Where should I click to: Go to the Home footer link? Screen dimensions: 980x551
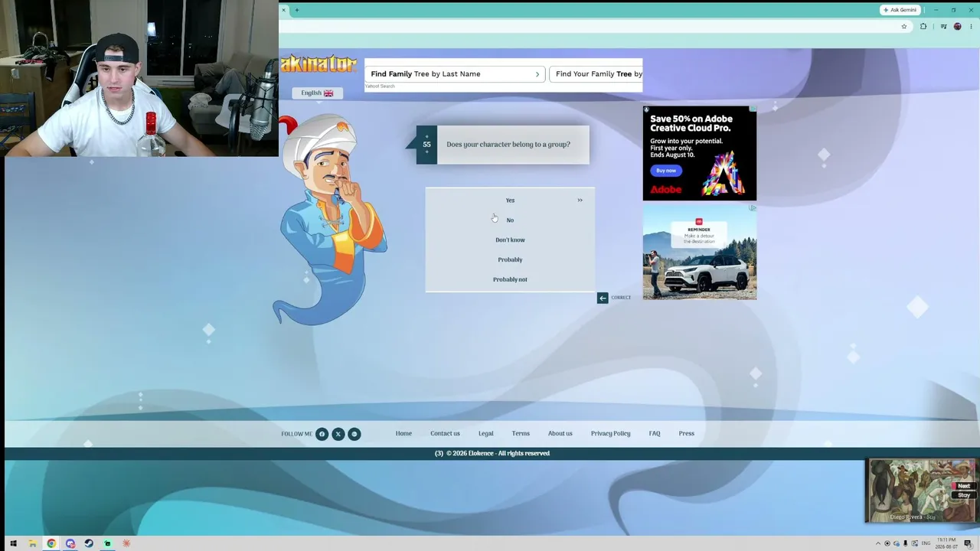403,434
